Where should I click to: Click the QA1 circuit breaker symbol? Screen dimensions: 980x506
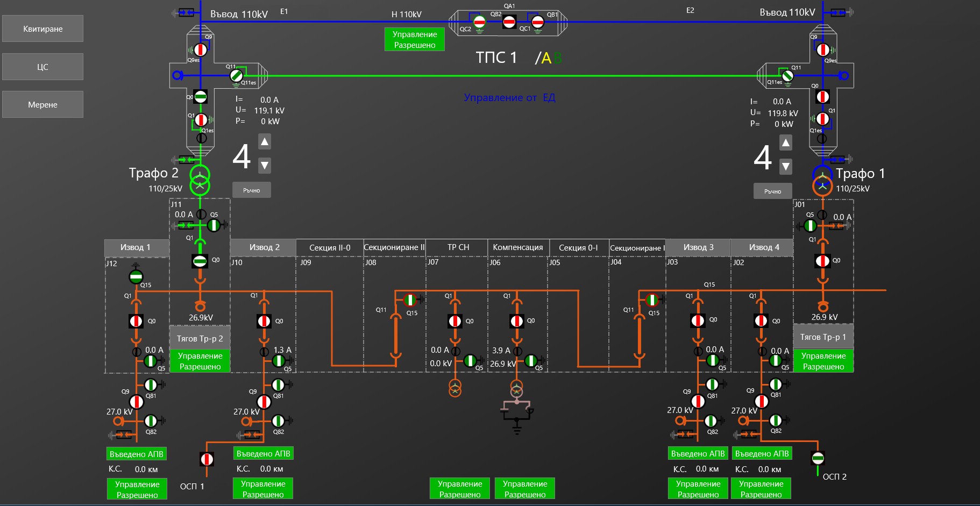point(509,22)
